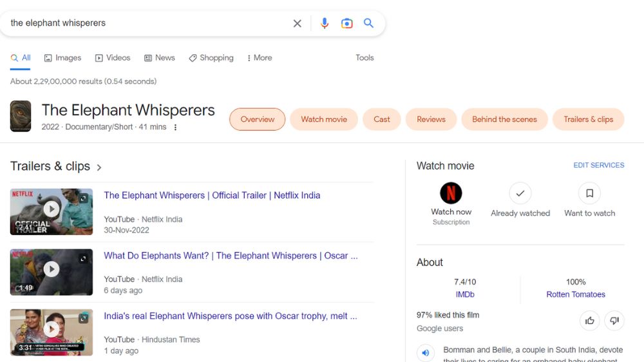Play the Official Trailer thumbnail
Screen dimensions: 644x362
pos(52,209)
